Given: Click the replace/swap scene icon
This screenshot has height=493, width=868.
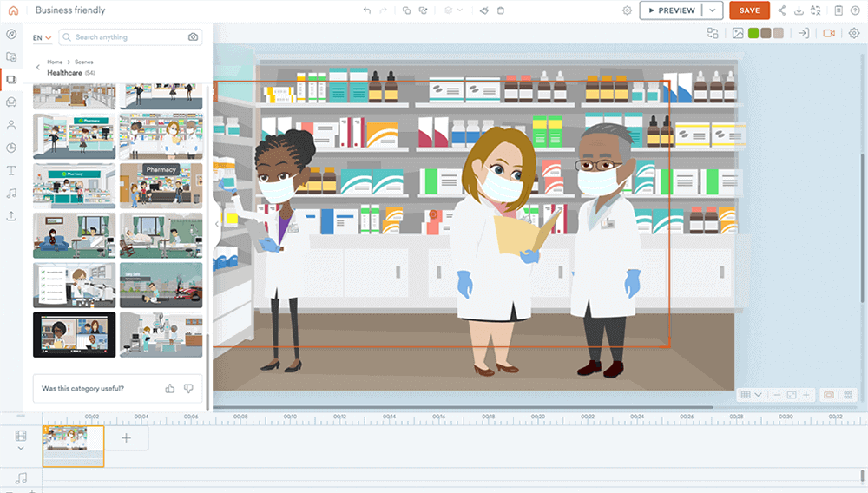Looking at the screenshot, I should (x=713, y=34).
